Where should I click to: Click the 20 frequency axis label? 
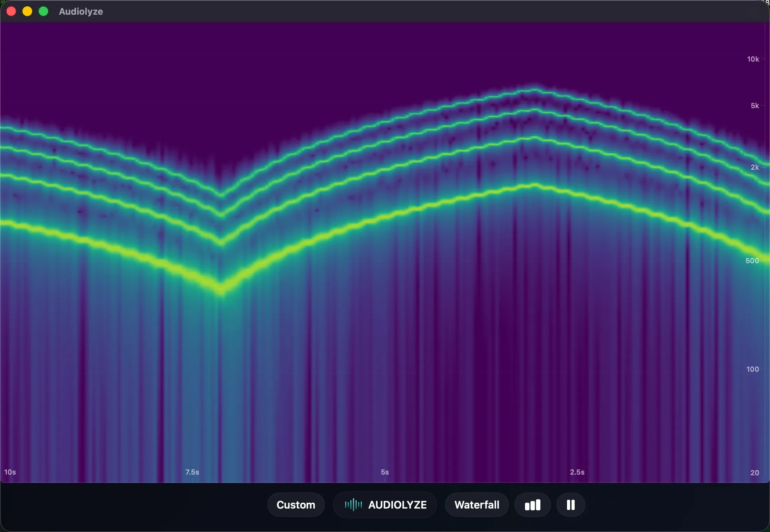click(x=755, y=473)
